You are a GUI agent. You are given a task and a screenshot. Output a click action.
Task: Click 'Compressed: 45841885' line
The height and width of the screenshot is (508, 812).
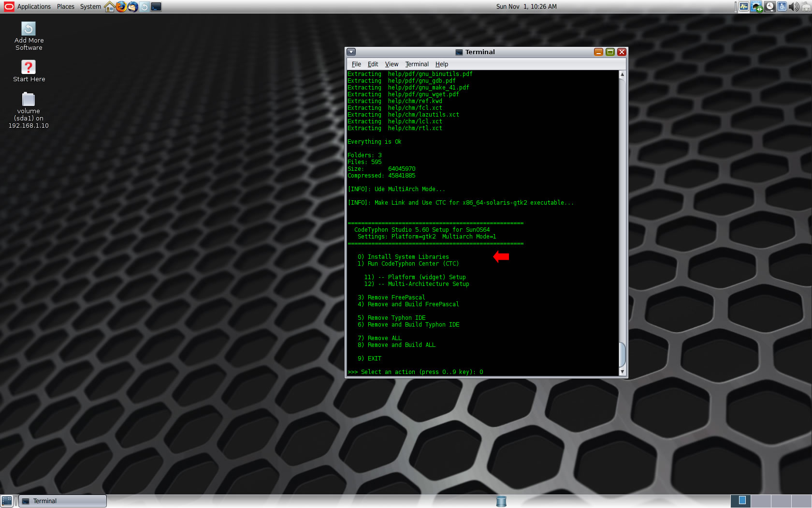[381, 176]
